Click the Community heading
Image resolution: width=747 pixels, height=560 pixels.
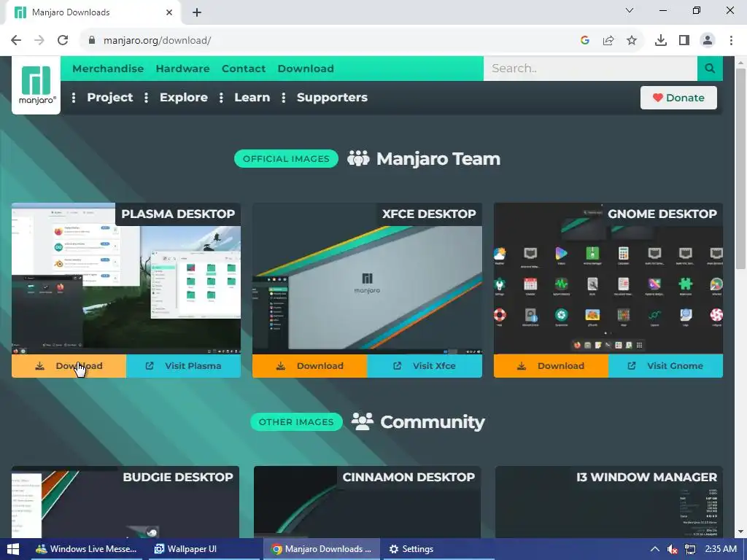(x=432, y=422)
